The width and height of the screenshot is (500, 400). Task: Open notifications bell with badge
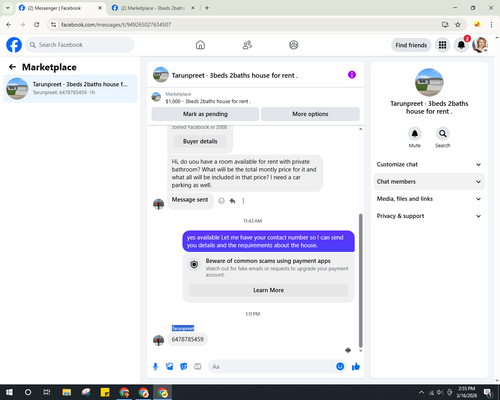coord(461,45)
